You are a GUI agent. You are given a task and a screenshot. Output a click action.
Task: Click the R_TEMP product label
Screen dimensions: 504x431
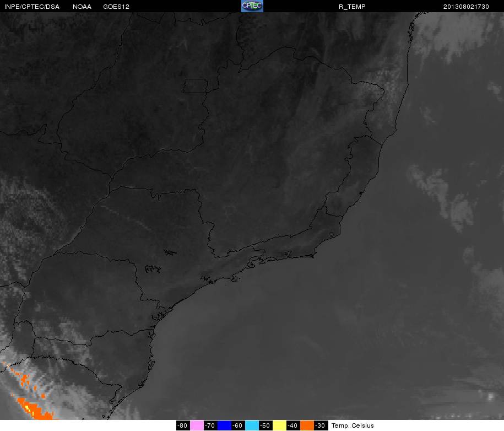(352, 7)
